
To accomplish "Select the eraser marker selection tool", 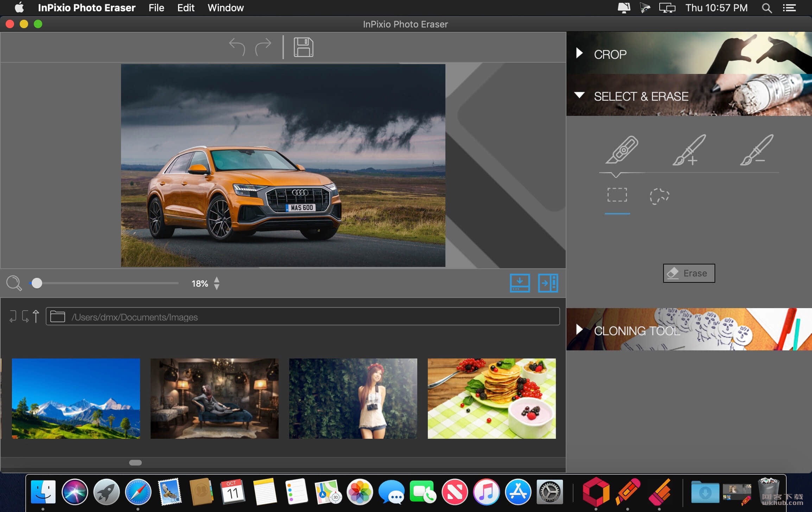I will pos(622,150).
